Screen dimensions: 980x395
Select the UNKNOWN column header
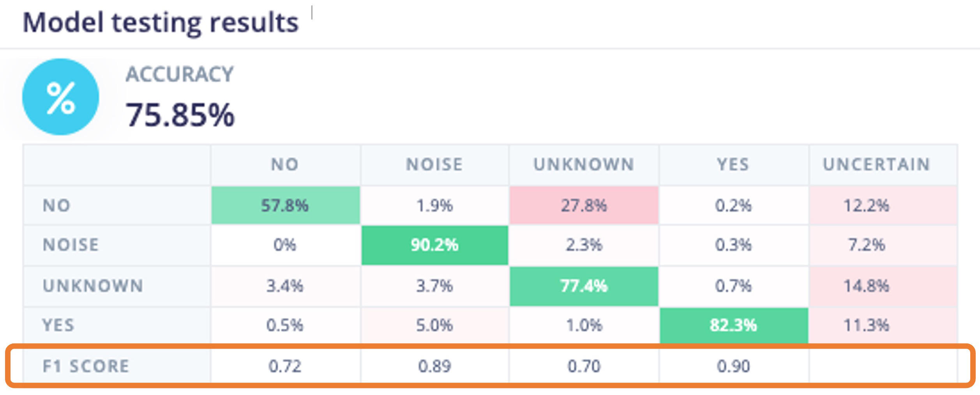coord(584,164)
